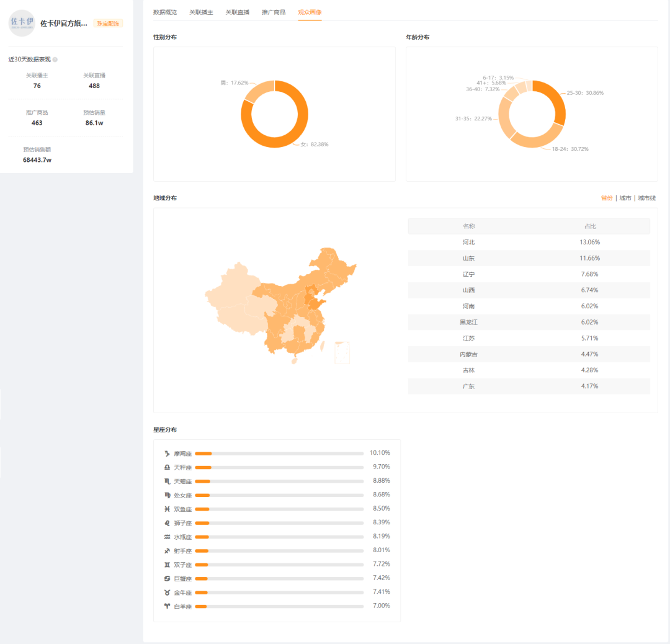The image size is (670, 644).
Task: Select the 黑龙江 row in province table
Action: 529,322
